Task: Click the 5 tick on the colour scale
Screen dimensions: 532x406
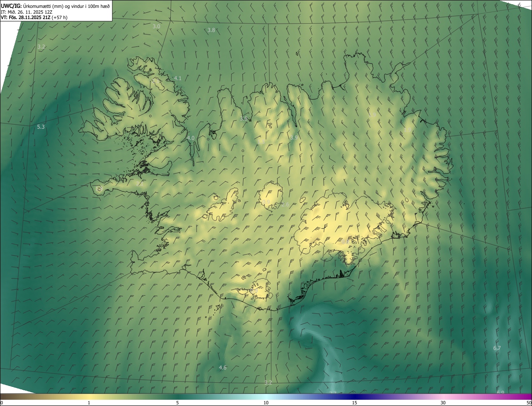Action: [x=177, y=403]
